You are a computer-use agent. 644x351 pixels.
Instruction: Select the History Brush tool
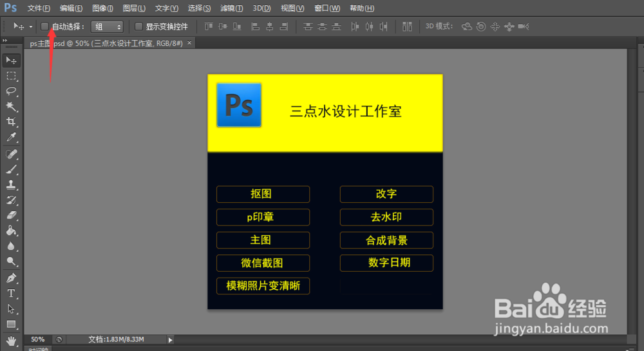(11, 200)
